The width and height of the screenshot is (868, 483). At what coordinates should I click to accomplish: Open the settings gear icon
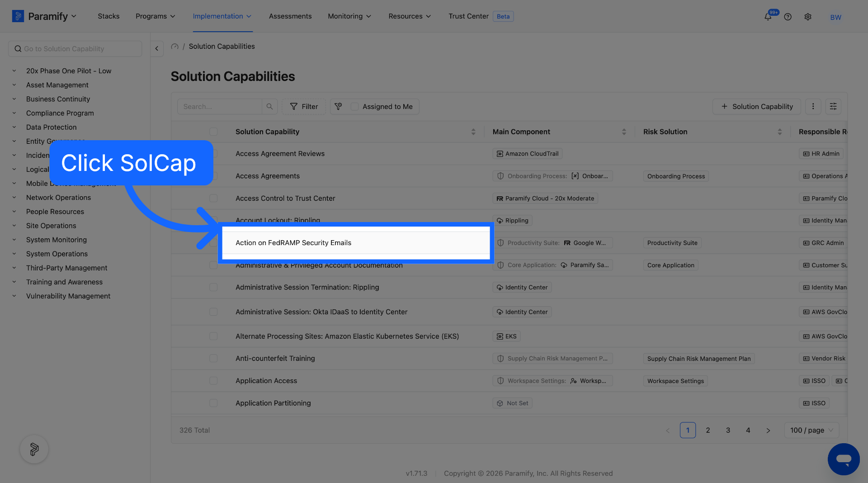coord(808,17)
